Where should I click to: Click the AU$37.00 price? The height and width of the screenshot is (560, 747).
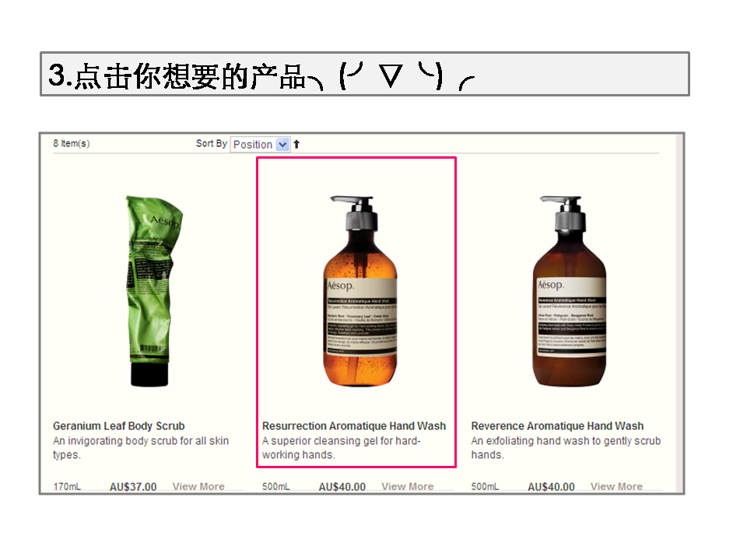click(x=133, y=487)
